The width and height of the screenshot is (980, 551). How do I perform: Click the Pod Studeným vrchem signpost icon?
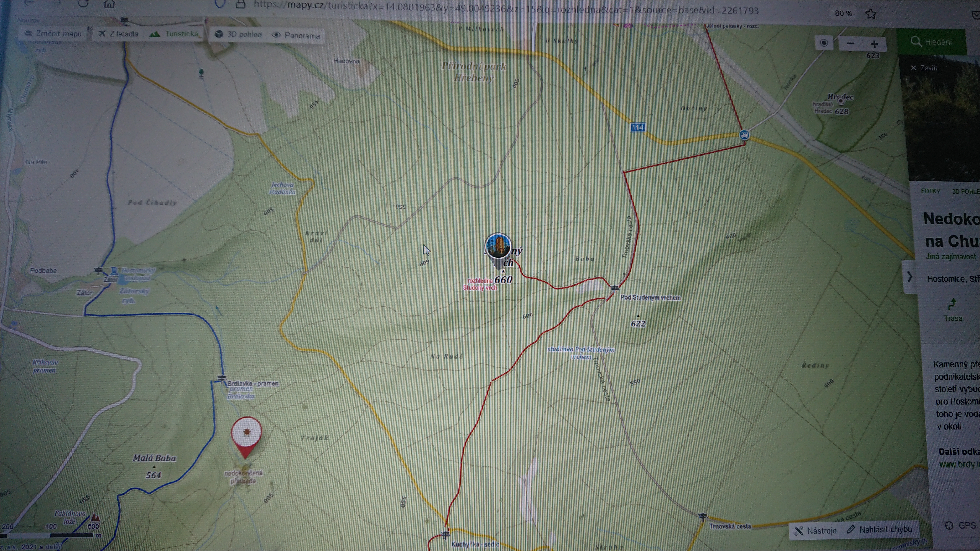[615, 288]
